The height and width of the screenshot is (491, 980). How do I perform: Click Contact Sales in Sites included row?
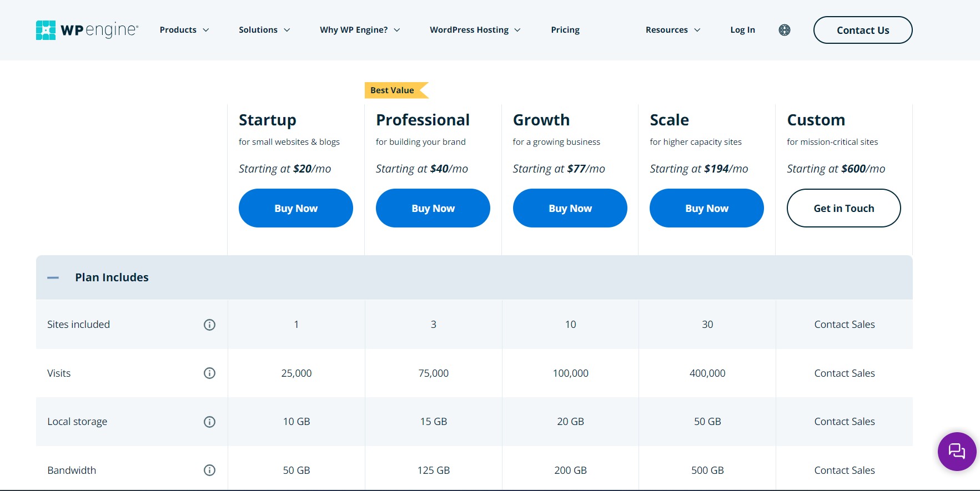[x=845, y=325]
